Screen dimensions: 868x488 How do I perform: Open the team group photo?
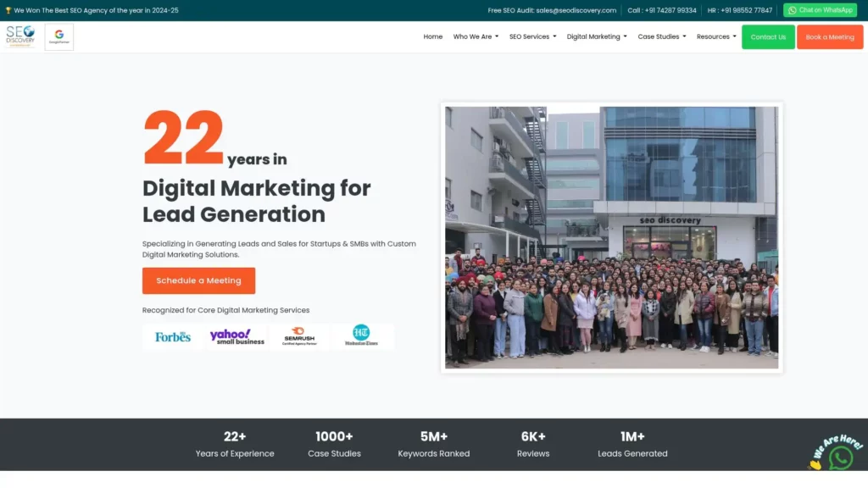pyautogui.click(x=611, y=237)
